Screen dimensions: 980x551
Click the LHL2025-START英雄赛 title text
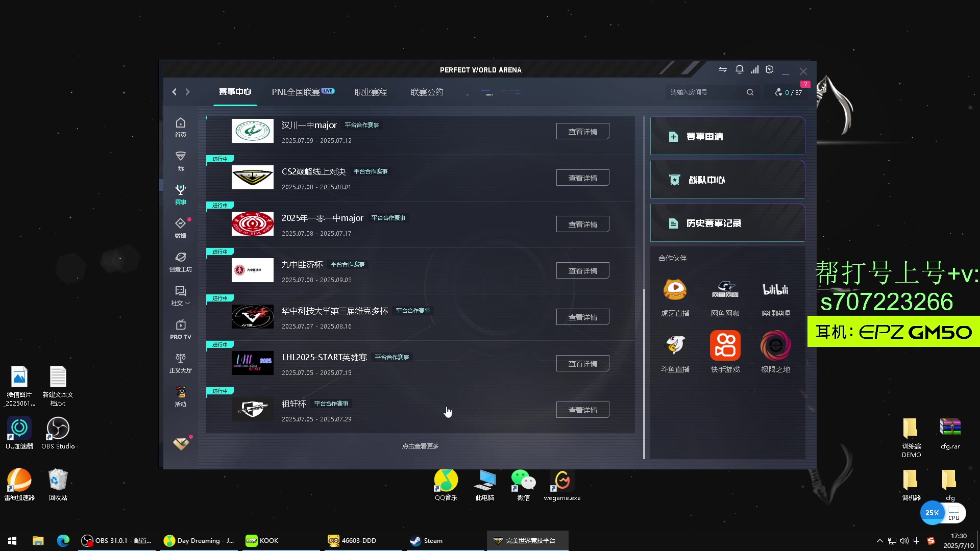coord(324,357)
